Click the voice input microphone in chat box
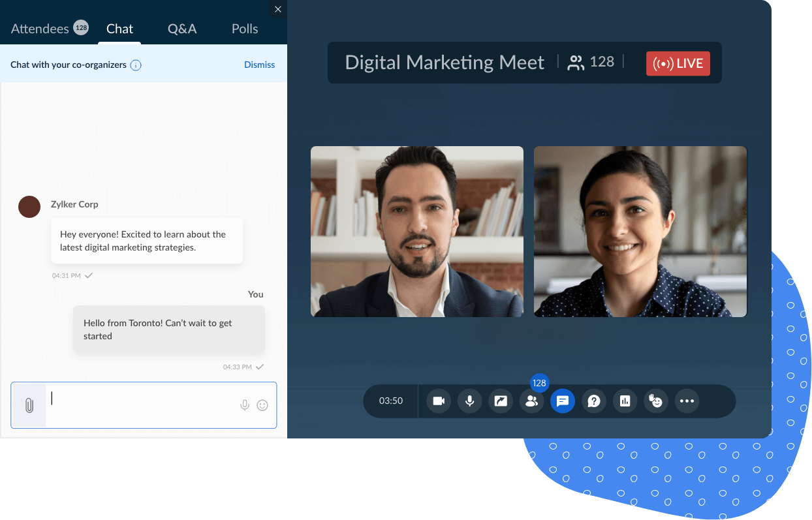This screenshot has width=812, height=520. click(245, 405)
